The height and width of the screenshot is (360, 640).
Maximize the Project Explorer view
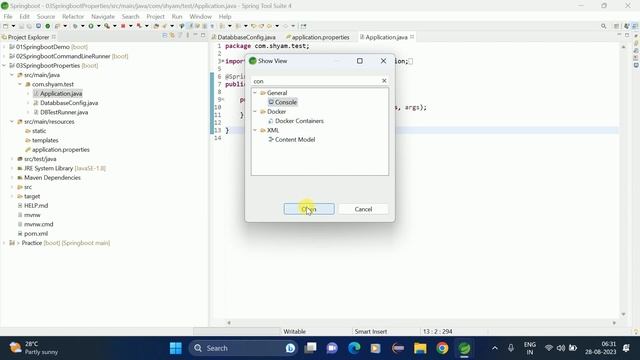coord(203,36)
